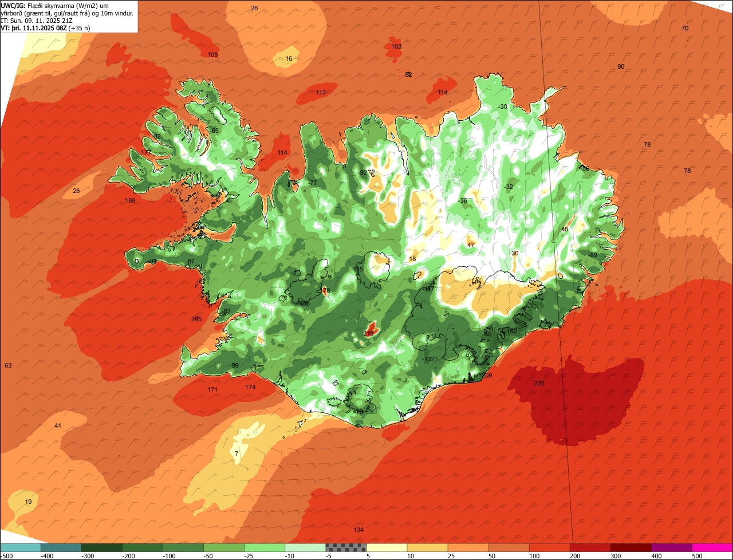This screenshot has width=733, height=560.
Task: Click the '-100' label on the color scale
Action: coord(168,556)
